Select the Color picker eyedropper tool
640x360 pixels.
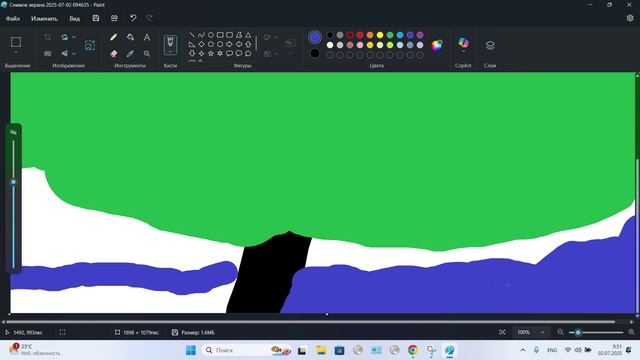130,53
